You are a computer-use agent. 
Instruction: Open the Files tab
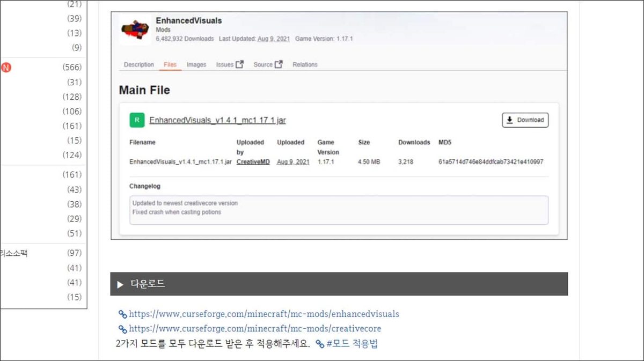170,64
